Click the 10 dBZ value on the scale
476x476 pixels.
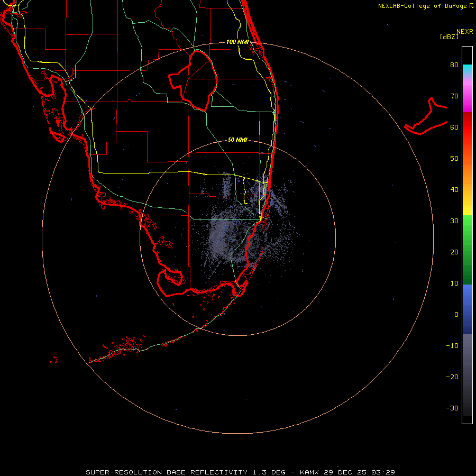(454, 283)
